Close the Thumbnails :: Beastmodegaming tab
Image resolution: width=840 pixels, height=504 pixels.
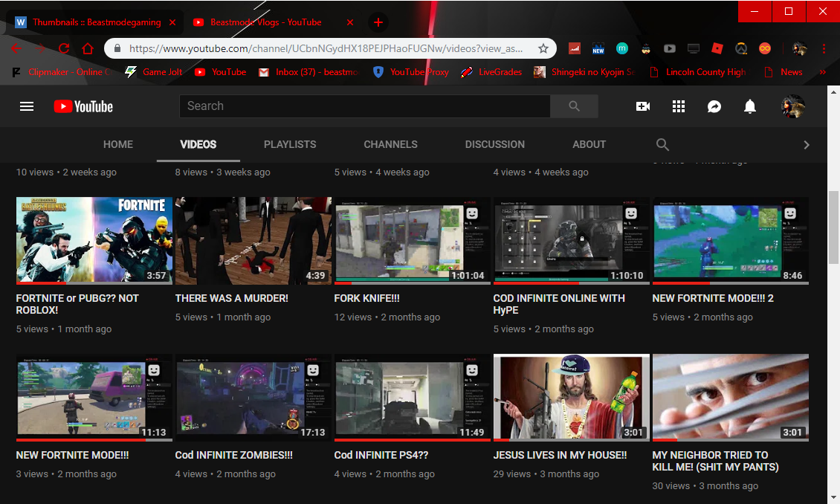tap(172, 22)
